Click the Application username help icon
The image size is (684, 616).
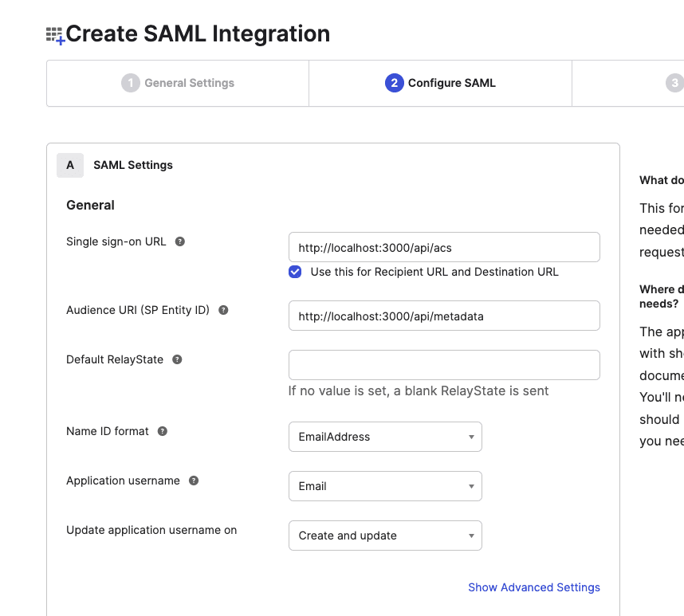194,481
